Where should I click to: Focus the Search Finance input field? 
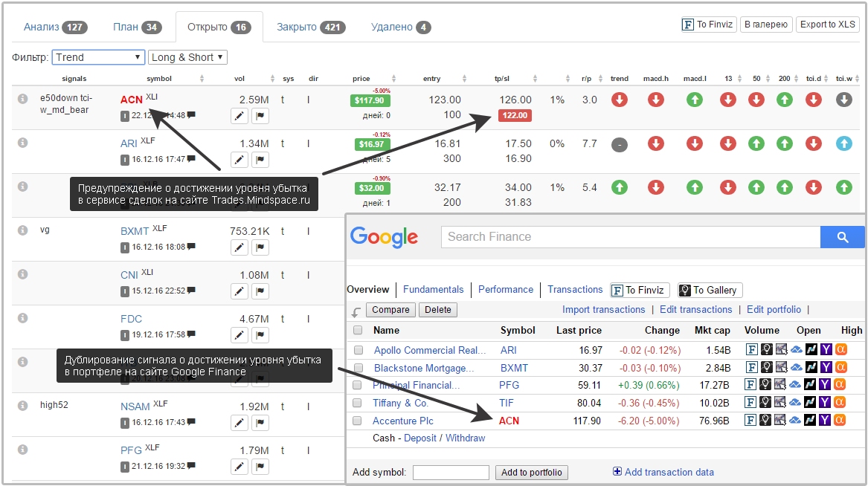[631, 237]
